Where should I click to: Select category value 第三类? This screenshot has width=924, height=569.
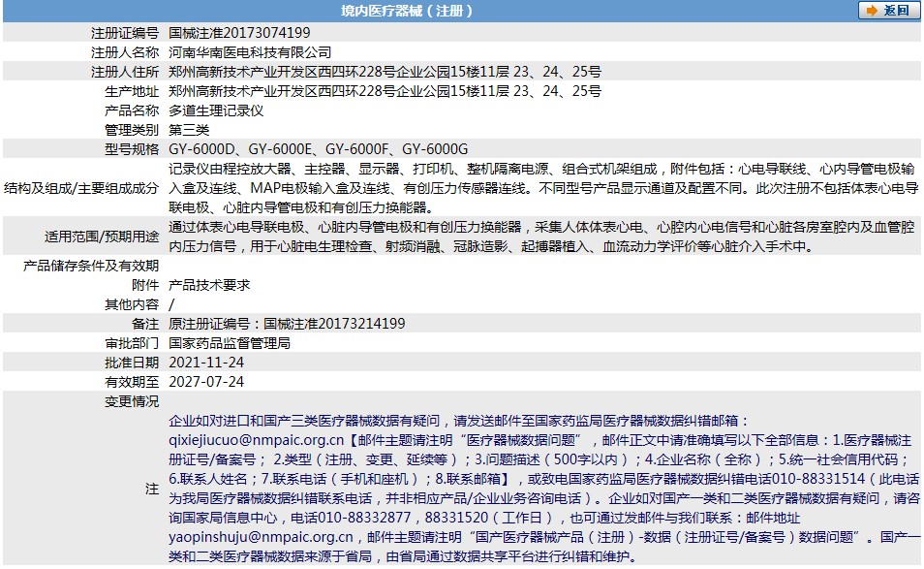click(189, 130)
